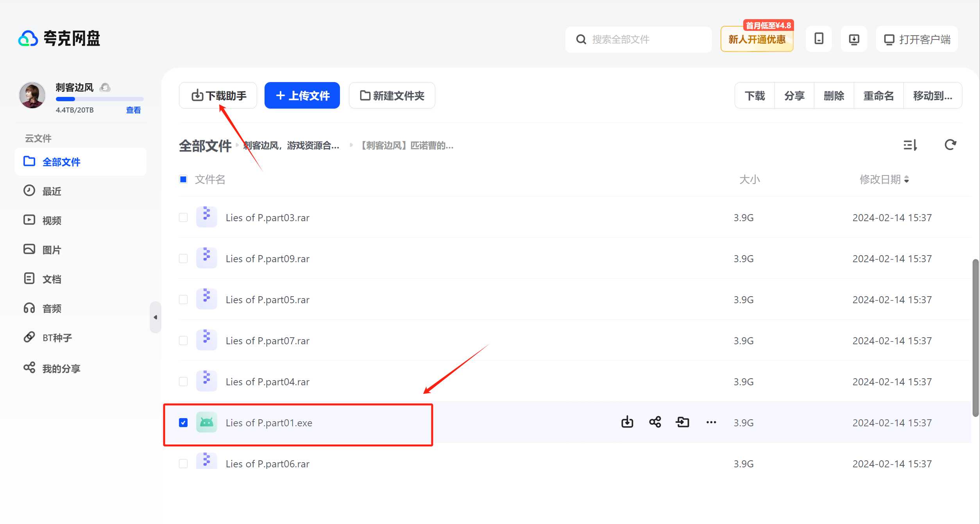
Task: Refresh the file list
Action: (950, 145)
